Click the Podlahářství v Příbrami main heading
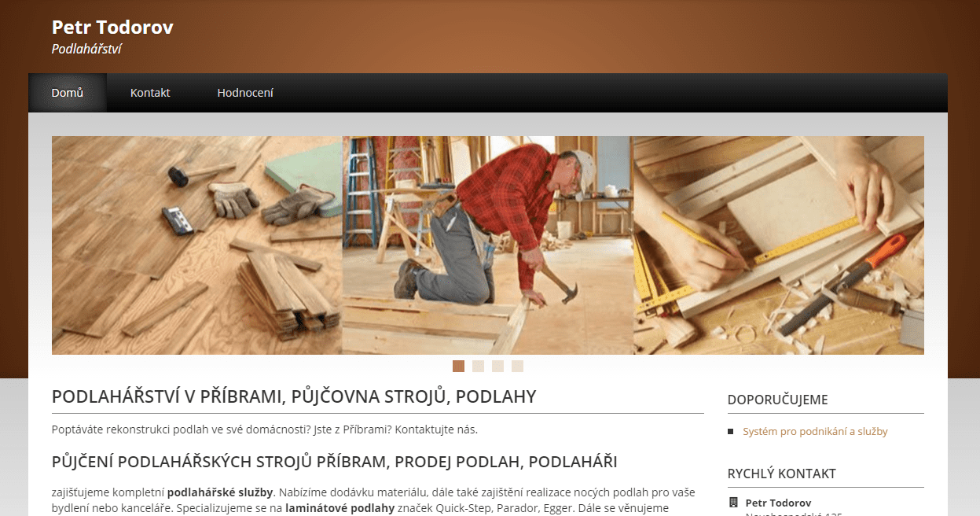The height and width of the screenshot is (516, 980). click(294, 396)
